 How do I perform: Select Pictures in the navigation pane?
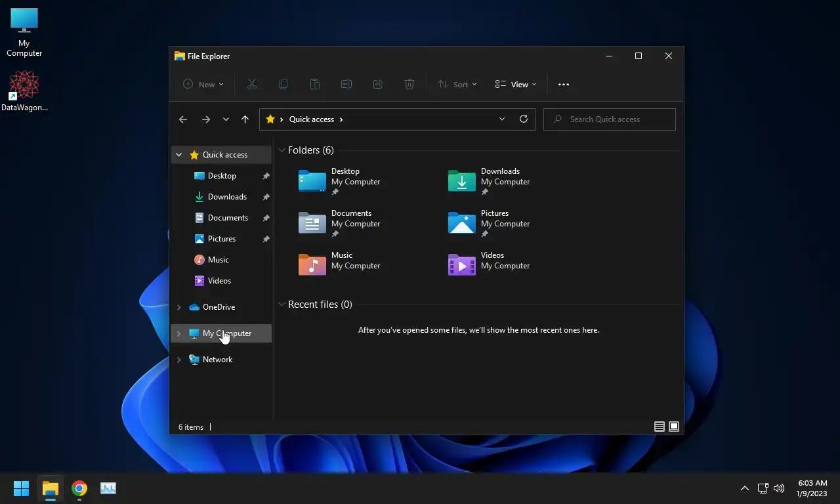coord(221,239)
